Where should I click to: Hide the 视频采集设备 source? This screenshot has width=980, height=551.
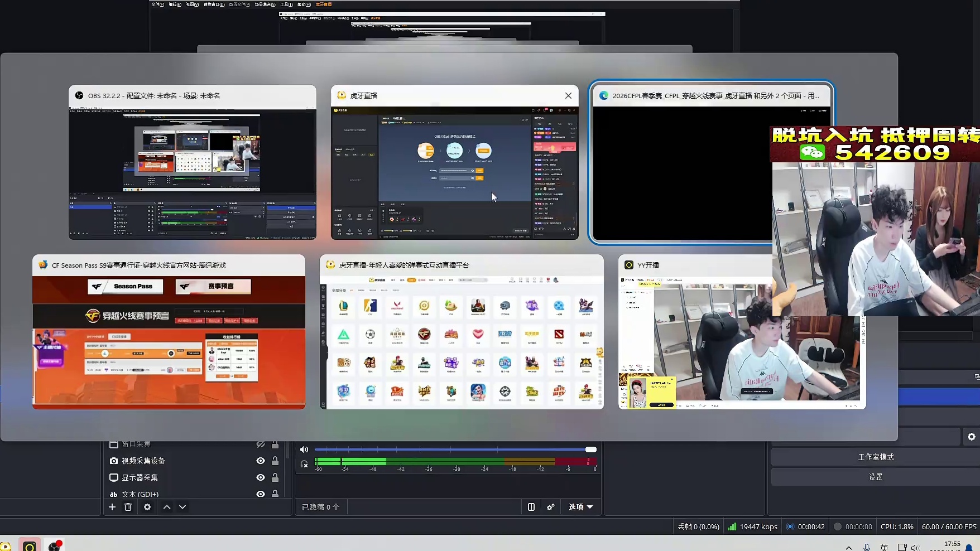261,461
